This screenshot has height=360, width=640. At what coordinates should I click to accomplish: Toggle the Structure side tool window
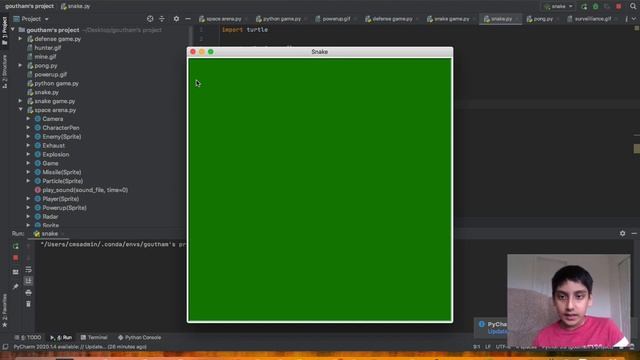tap(4, 71)
